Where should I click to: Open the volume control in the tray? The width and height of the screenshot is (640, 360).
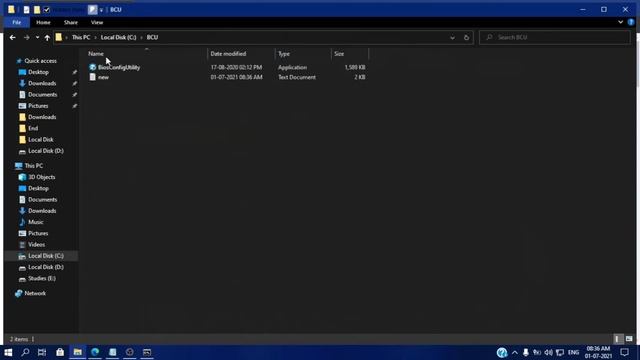click(548, 352)
